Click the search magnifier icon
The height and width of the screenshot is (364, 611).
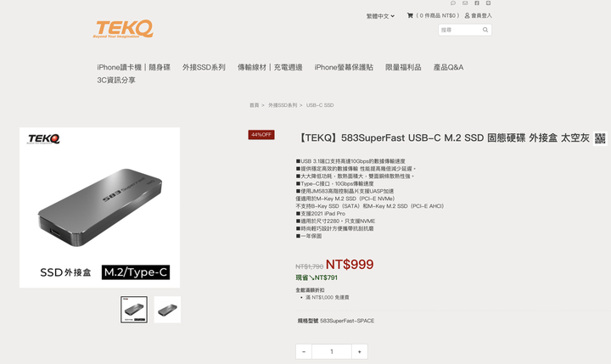click(x=485, y=30)
